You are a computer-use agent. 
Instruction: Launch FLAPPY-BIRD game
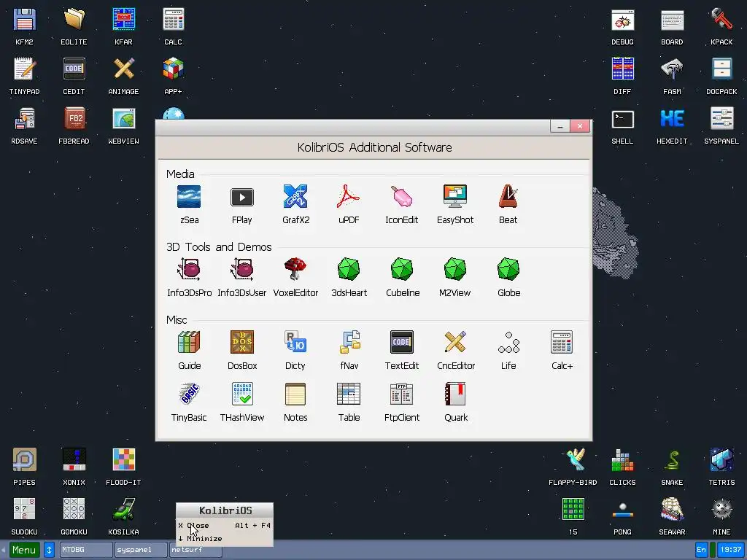[x=576, y=460]
